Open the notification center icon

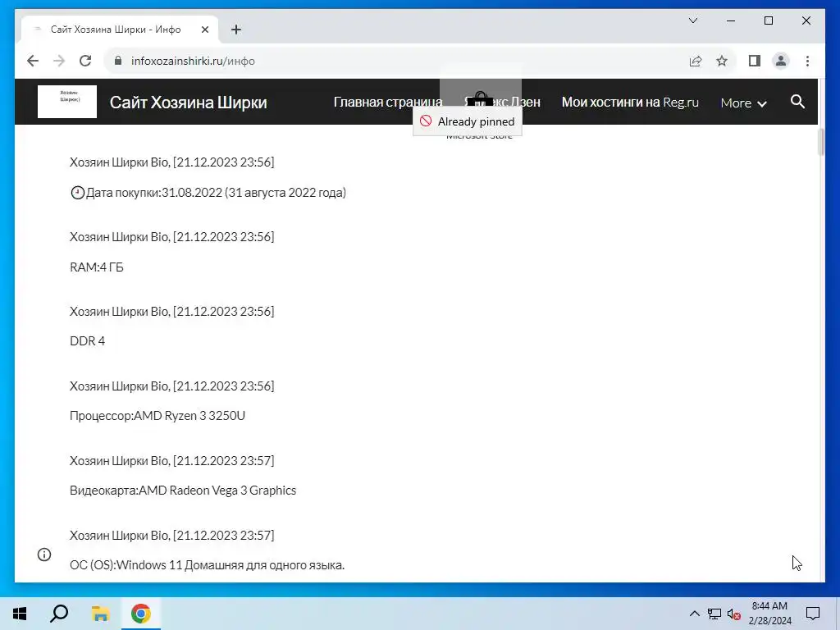pyautogui.click(x=813, y=614)
